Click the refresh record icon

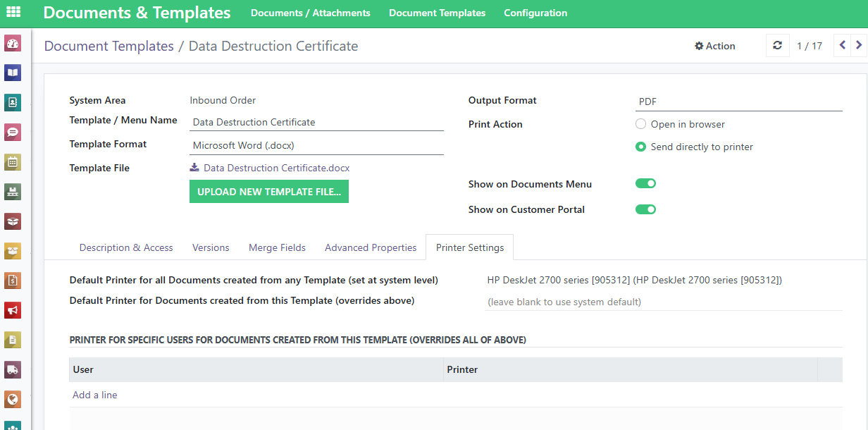point(777,46)
